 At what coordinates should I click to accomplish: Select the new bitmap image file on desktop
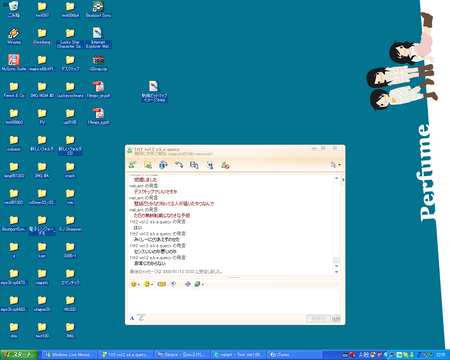click(154, 91)
